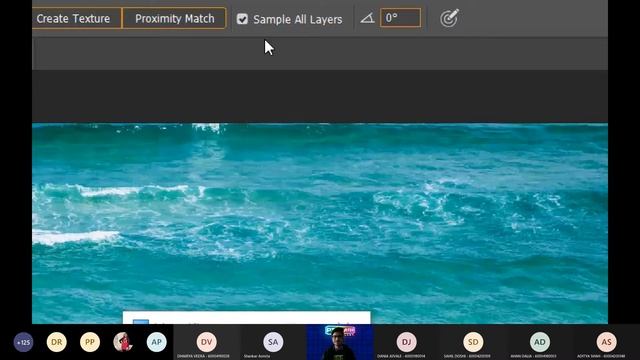Open the AS participant tile
This screenshot has width=640, height=360.
607,342
